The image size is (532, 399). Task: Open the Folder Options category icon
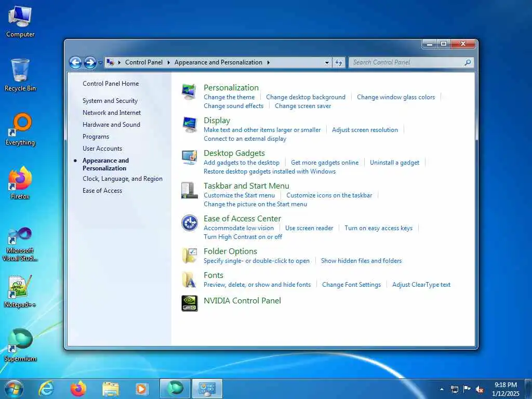[189, 256]
